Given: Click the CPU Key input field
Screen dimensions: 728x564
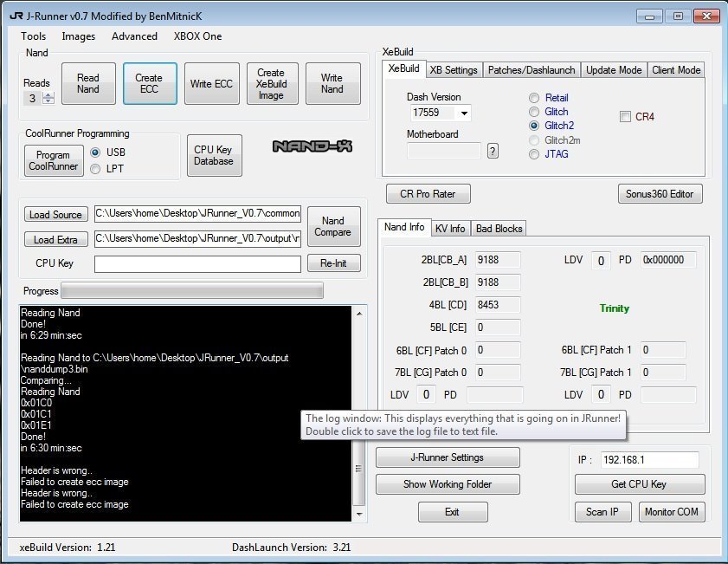Looking at the screenshot, I should pos(197,263).
